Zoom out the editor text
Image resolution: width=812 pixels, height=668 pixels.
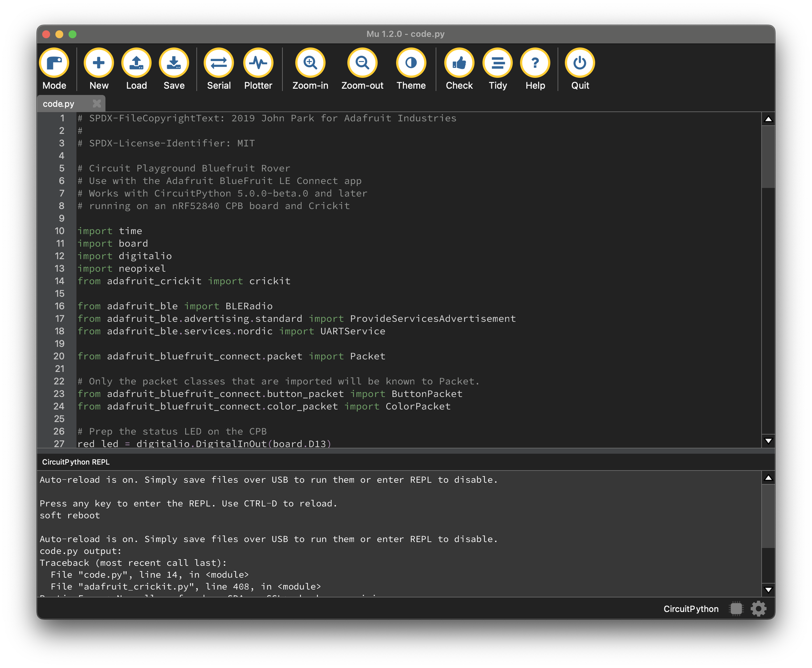[362, 63]
